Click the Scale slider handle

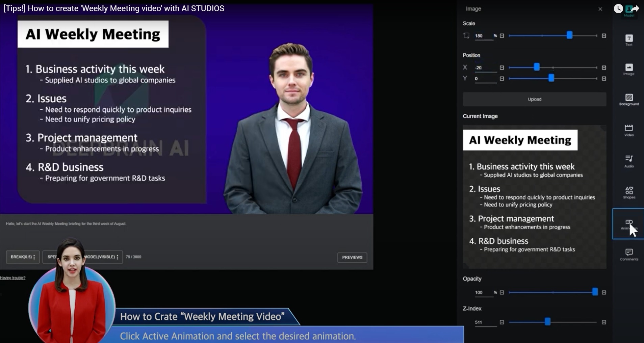[570, 35]
